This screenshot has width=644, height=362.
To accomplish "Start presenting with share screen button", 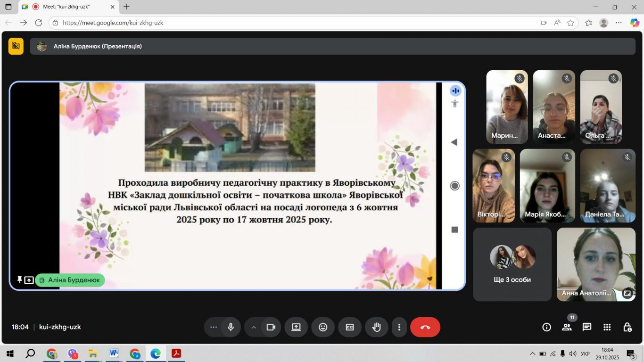I will 296,327.
